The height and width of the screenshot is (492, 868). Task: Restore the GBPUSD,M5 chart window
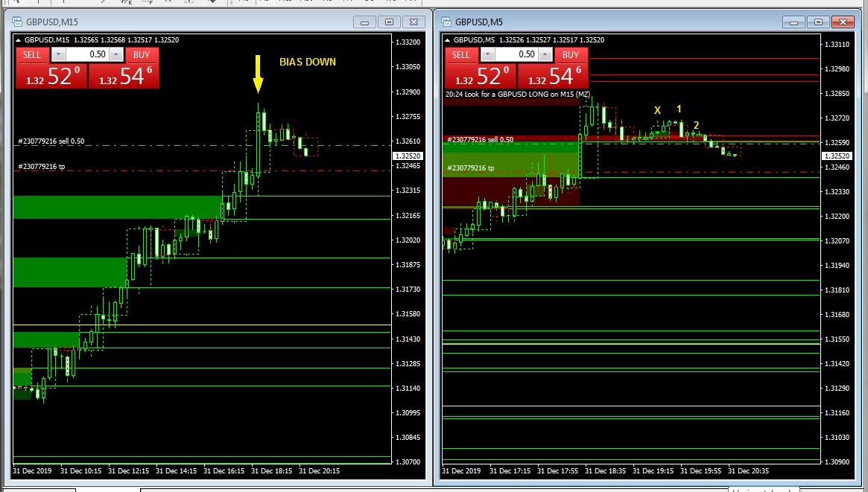(x=818, y=22)
